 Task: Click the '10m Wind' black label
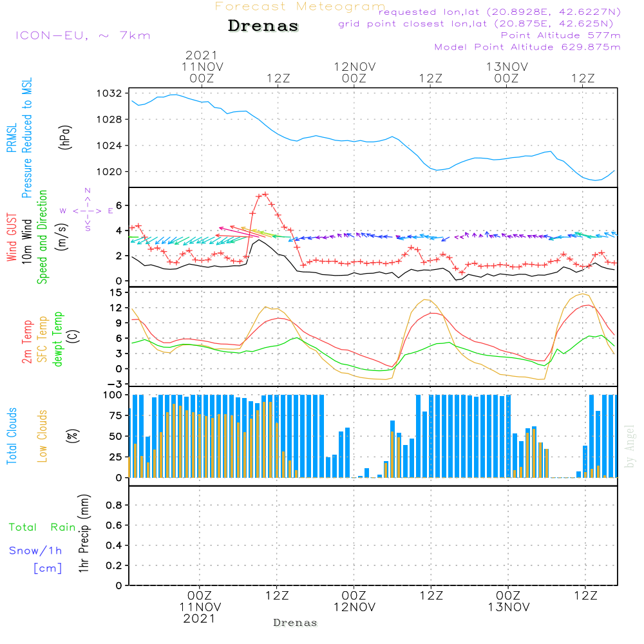tap(26, 241)
